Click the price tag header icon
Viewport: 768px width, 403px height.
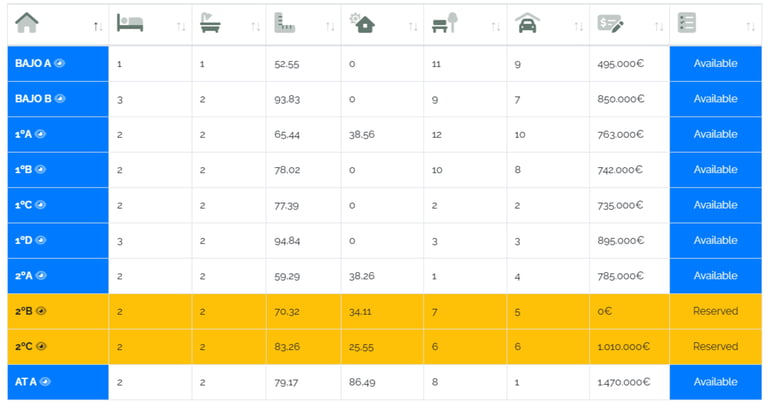click(611, 23)
